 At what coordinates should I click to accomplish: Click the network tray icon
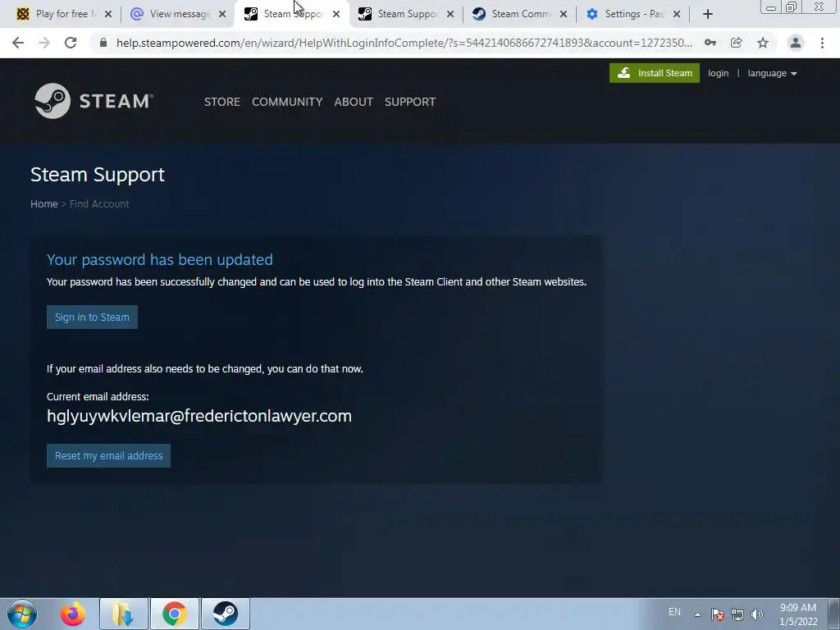(737, 614)
